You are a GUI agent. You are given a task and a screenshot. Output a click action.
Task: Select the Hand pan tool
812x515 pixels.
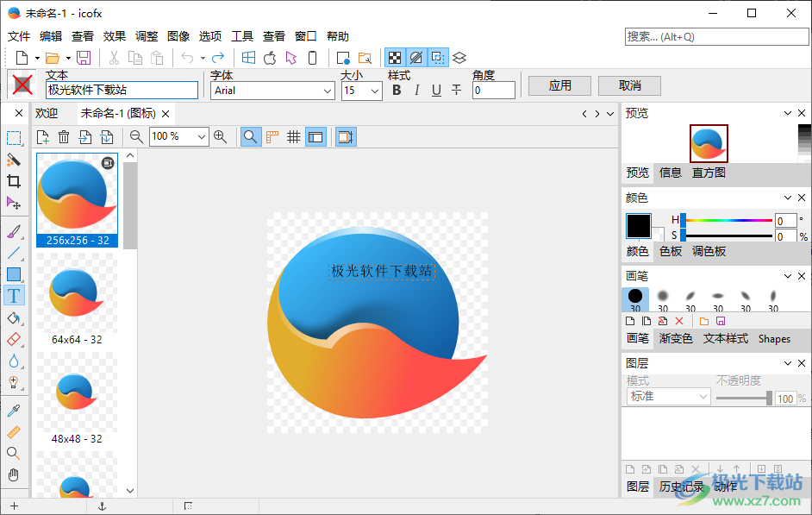pos(13,474)
